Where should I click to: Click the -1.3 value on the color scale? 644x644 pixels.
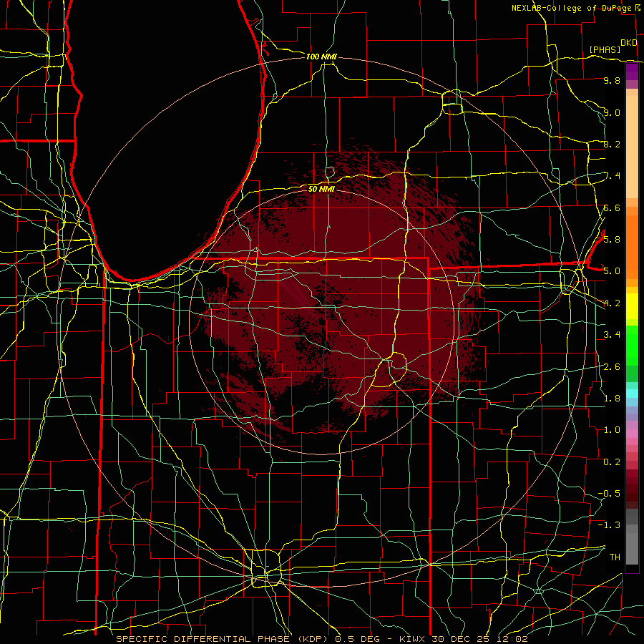609,525
